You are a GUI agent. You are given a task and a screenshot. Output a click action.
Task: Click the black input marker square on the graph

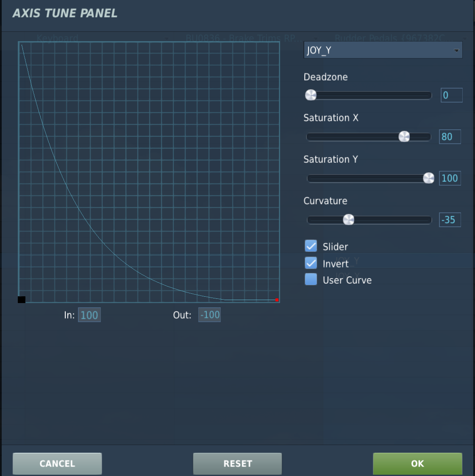(x=22, y=300)
